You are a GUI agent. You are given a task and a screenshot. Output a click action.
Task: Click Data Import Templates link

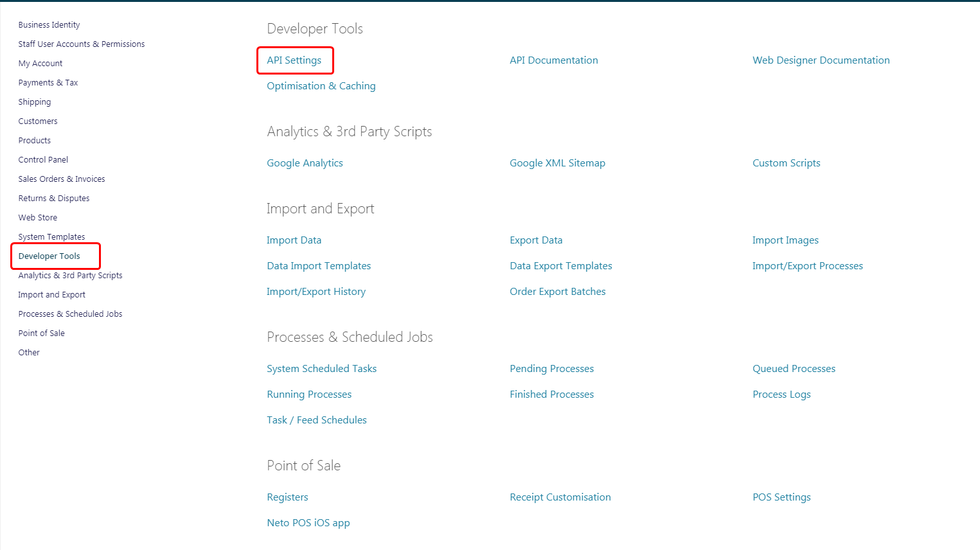(319, 266)
